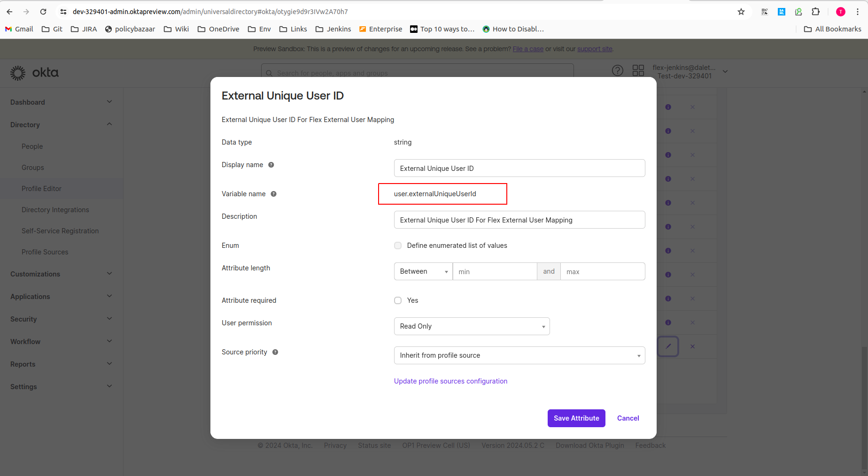Open Self-Service Registration in sidebar

coord(60,231)
